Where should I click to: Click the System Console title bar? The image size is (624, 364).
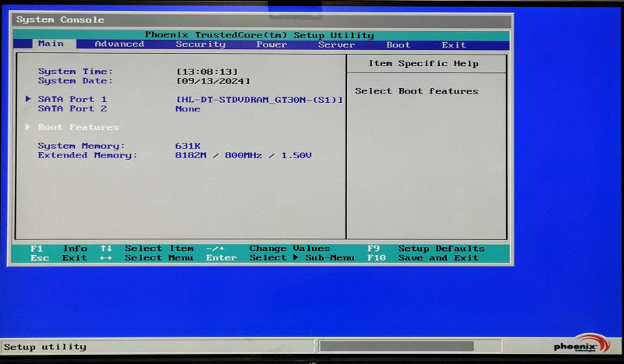261,20
